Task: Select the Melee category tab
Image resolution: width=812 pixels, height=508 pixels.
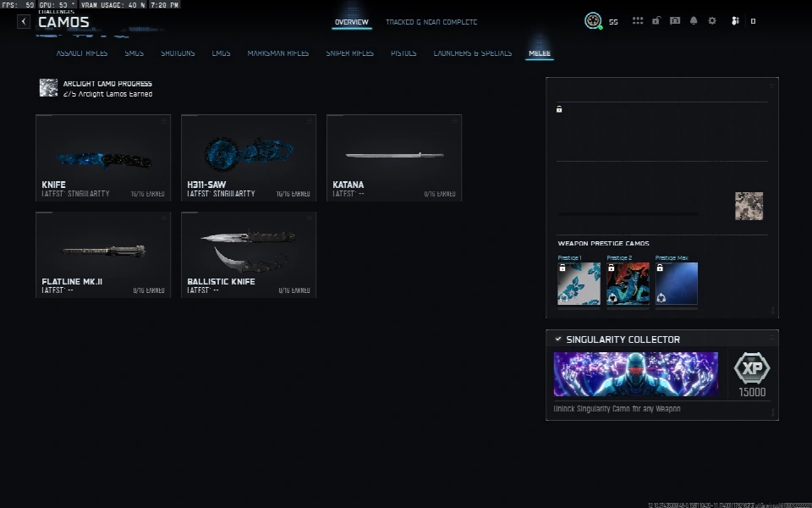Action: pos(540,52)
